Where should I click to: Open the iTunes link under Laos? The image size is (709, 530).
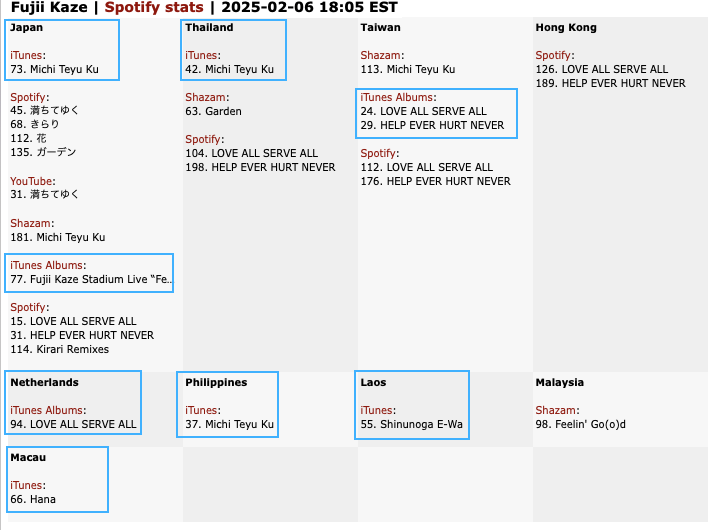(377, 410)
